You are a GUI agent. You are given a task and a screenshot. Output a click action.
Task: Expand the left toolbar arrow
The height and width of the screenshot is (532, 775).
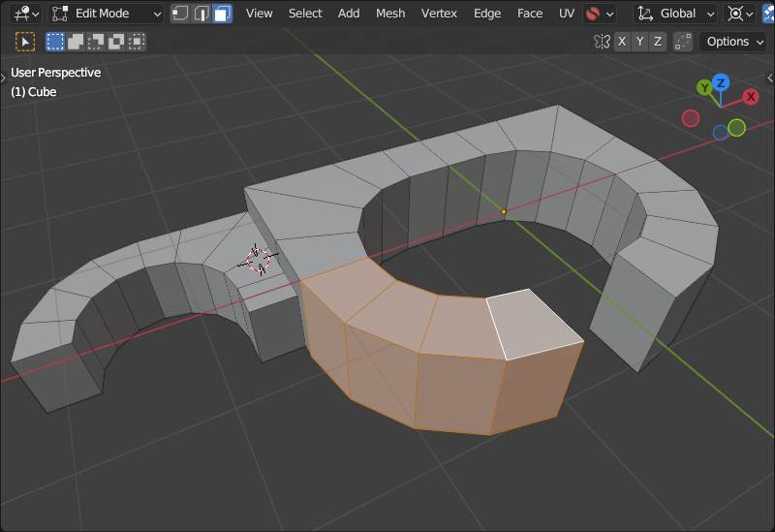[4, 78]
